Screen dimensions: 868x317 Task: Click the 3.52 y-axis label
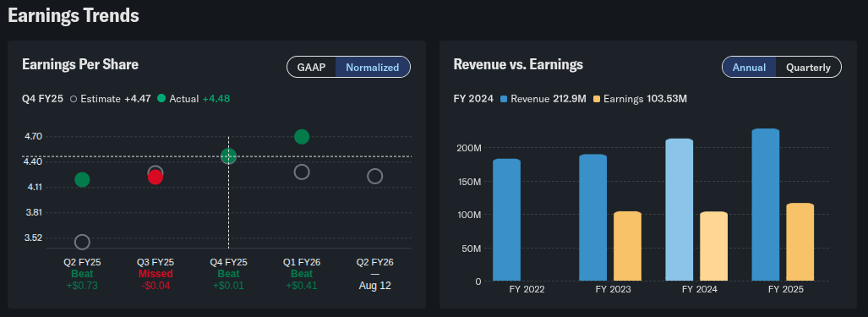pos(33,238)
